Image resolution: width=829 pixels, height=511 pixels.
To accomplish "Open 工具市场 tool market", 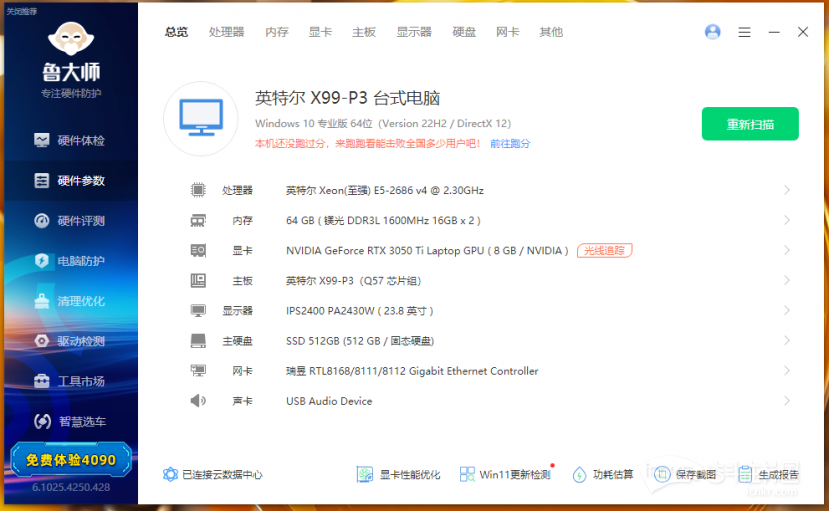I will click(x=70, y=381).
